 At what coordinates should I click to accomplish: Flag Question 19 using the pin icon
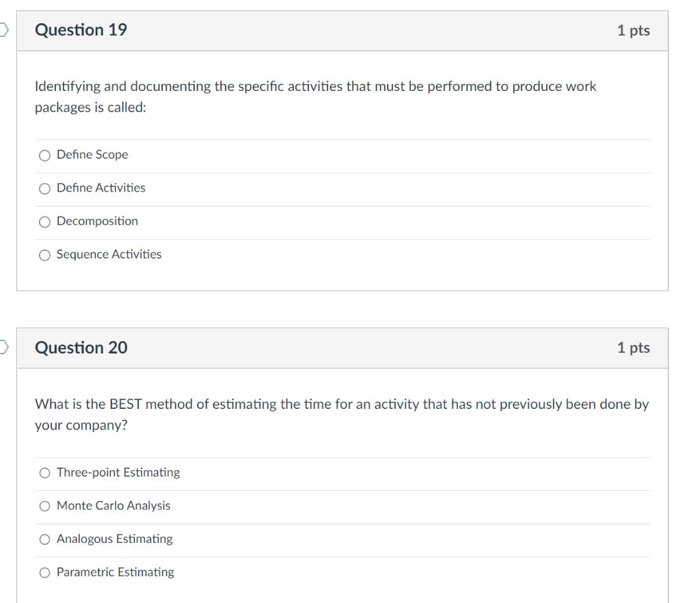pyautogui.click(x=2, y=30)
